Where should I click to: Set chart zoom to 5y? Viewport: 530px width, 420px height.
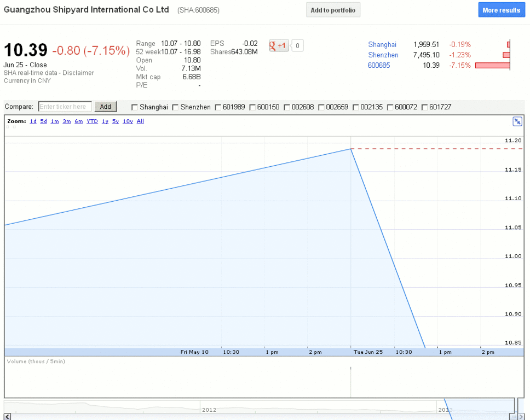click(x=116, y=121)
